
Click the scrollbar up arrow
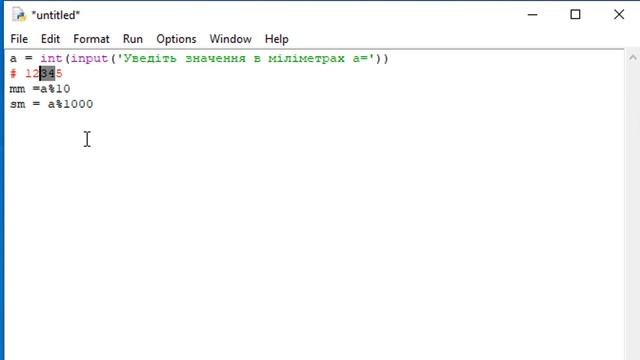pos(633,58)
